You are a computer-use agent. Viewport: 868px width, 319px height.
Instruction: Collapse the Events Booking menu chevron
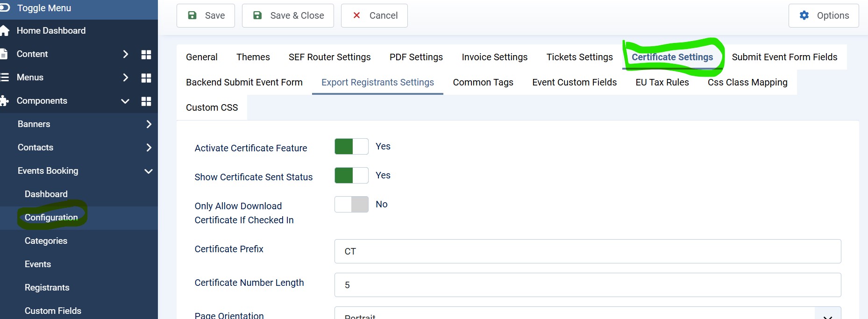149,171
